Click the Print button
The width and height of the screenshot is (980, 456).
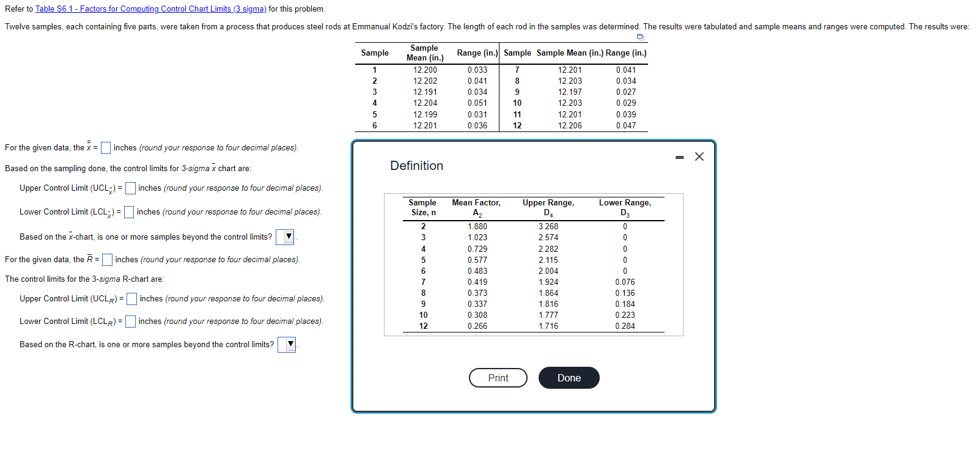pos(498,378)
